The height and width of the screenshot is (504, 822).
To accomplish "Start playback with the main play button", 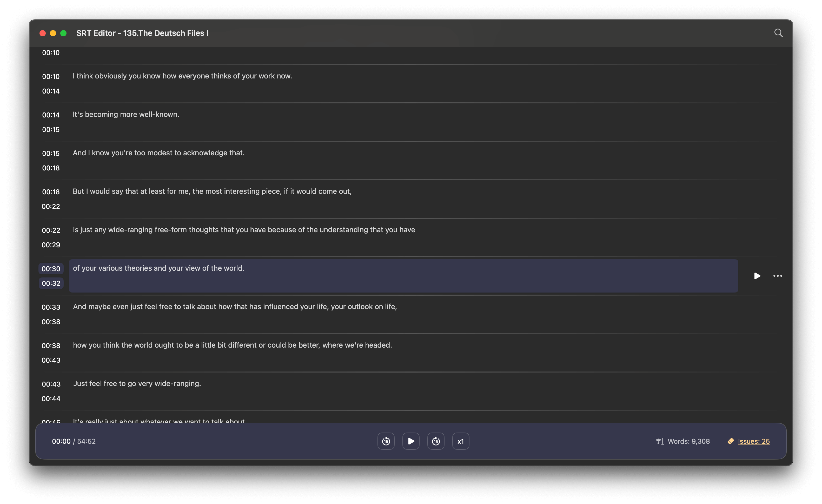I will pos(411,441).
